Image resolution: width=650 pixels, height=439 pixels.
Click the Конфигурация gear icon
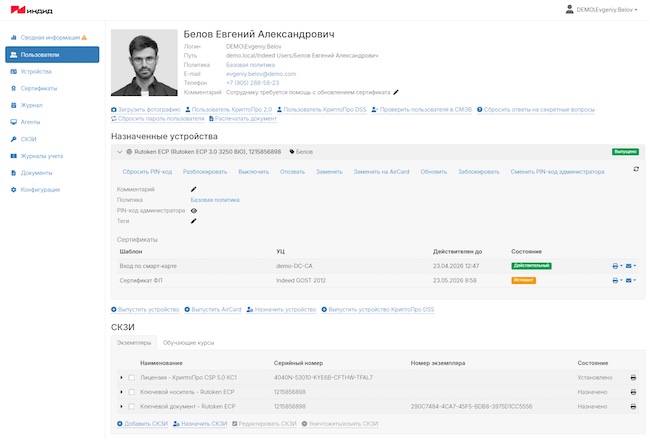point(13,189)
